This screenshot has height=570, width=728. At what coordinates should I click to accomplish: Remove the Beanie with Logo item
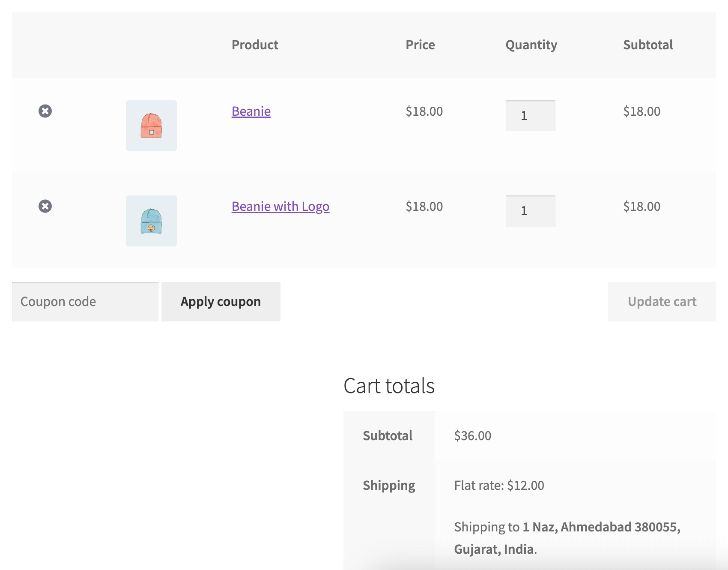(45, 206)
